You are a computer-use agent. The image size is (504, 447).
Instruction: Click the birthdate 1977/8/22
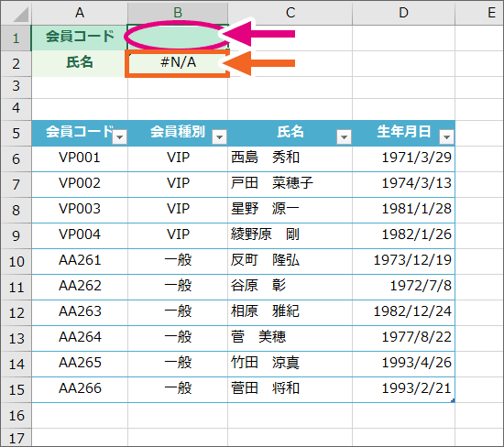coord(417,337)
